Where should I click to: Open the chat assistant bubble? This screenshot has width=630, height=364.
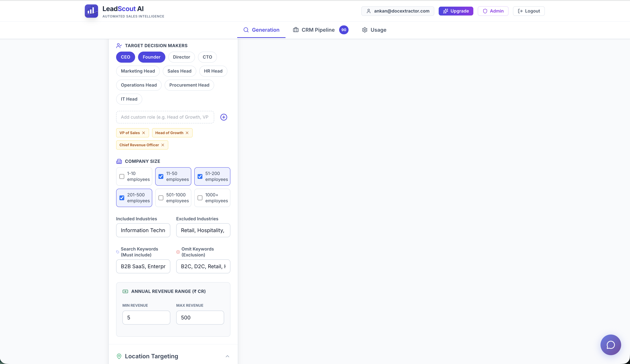pyautogui.click(x=610, y=345)
